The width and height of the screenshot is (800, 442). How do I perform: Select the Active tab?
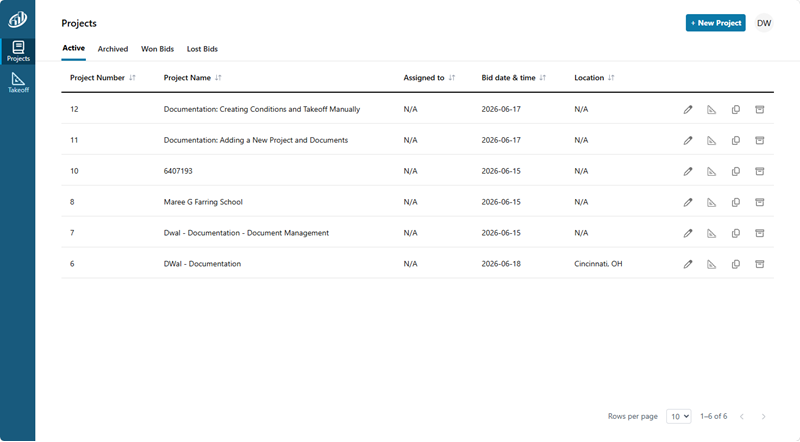[73, 48]
